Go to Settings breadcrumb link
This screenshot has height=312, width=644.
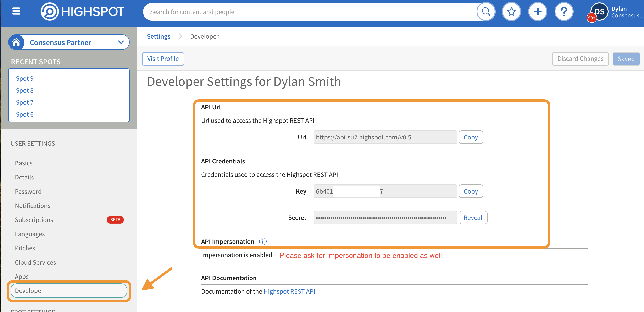click(159, 36)
